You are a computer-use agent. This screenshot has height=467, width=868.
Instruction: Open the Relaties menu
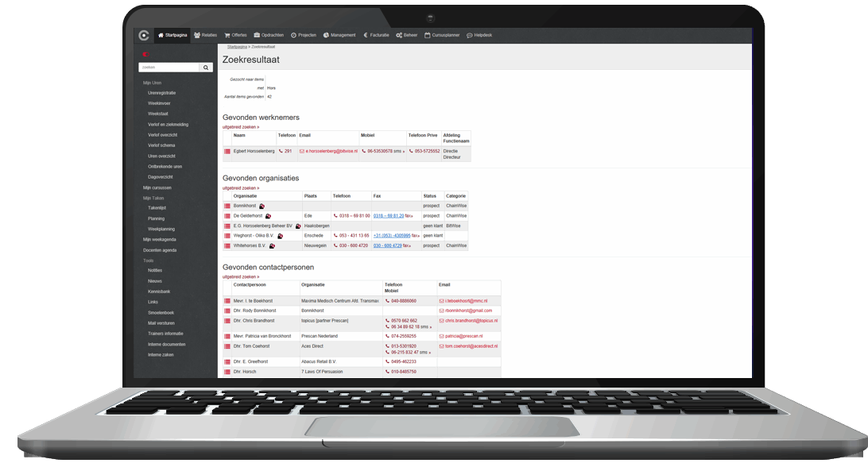tap(206, 35)
